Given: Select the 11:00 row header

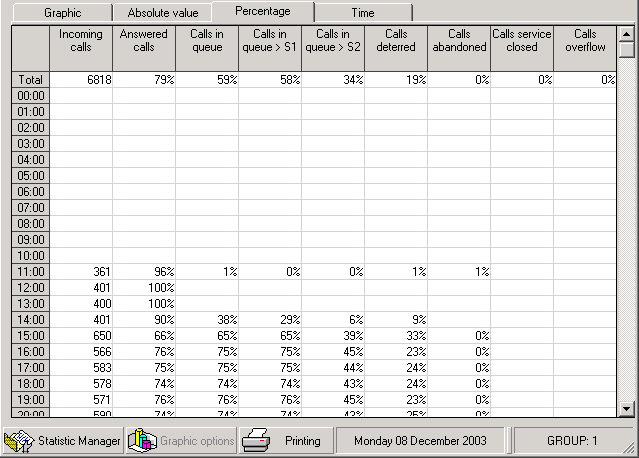Looking at the screenshot, I should click(31, 271).
